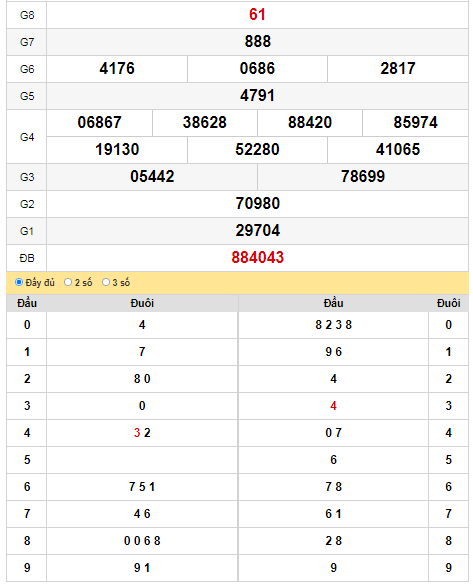Image resolution: width=473 pixels, height=586 pixels.
Task: Click the G1 row label
Action: coord(27,231)
